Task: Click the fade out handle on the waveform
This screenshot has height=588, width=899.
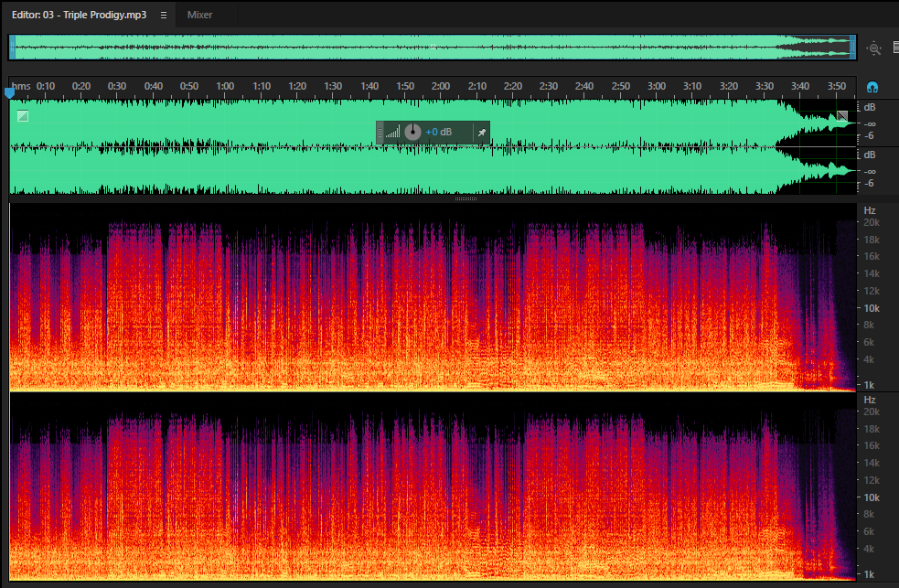Action: click(841, 116)
